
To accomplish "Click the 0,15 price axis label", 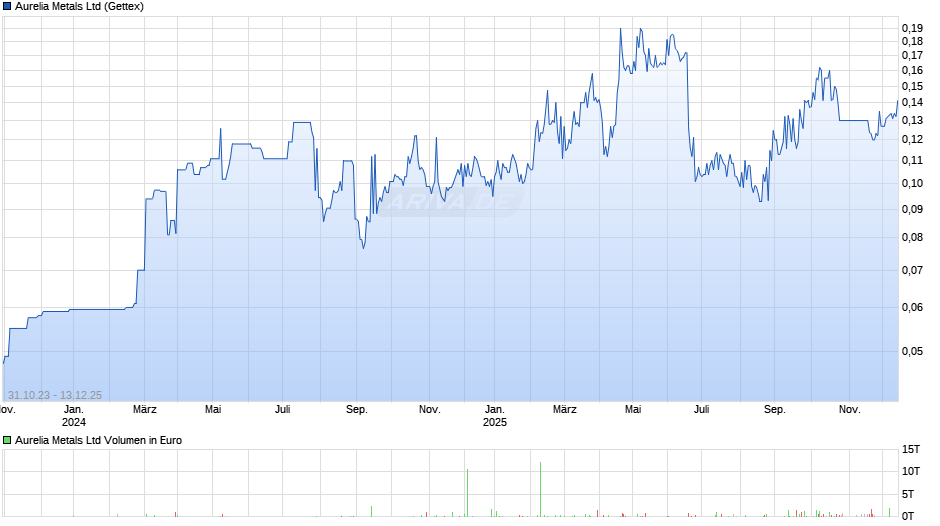I will [912, 86].
